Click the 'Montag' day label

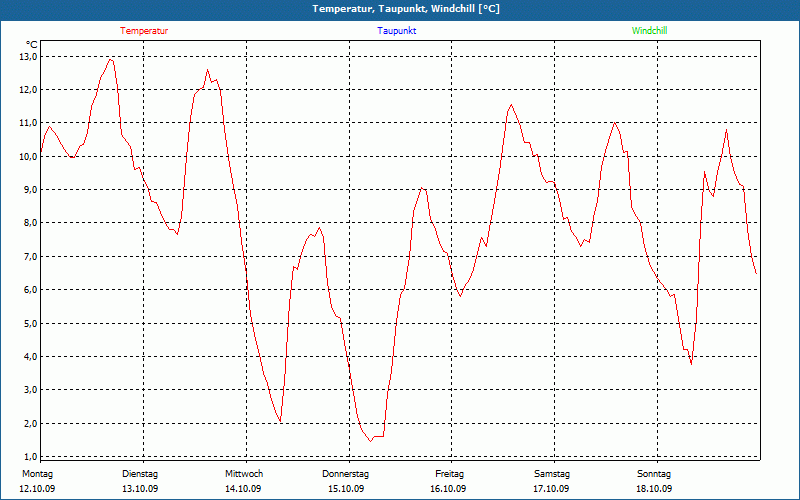37,474
